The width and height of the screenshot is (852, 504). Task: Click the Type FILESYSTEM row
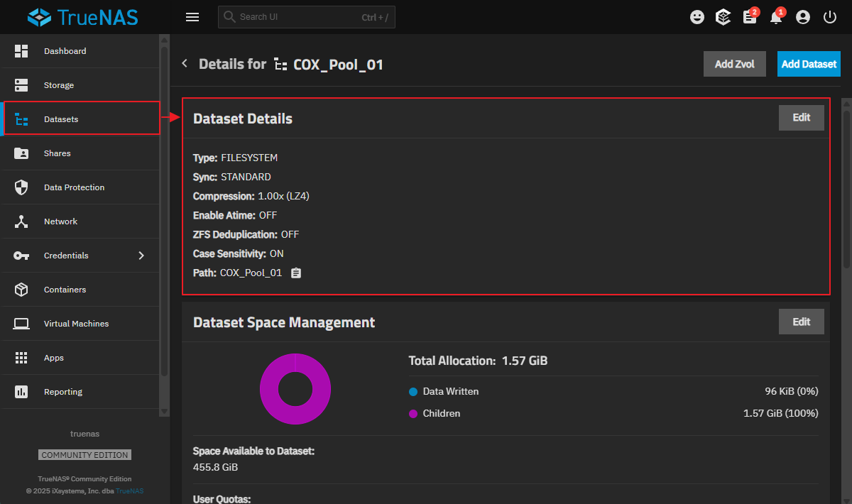[x=235, y=158]
